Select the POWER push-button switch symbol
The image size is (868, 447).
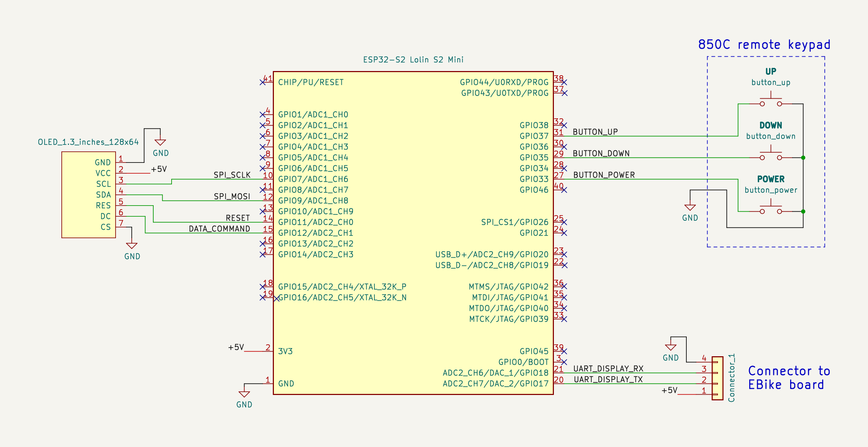pos(771,207)
